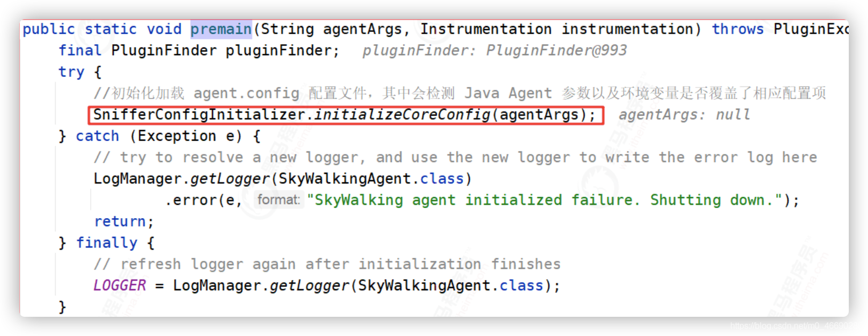Screen dimensions: 868x336
Task: Click the pluginFinder: PluginFinder@993 debug hint
Action: [x=495, y=51]
